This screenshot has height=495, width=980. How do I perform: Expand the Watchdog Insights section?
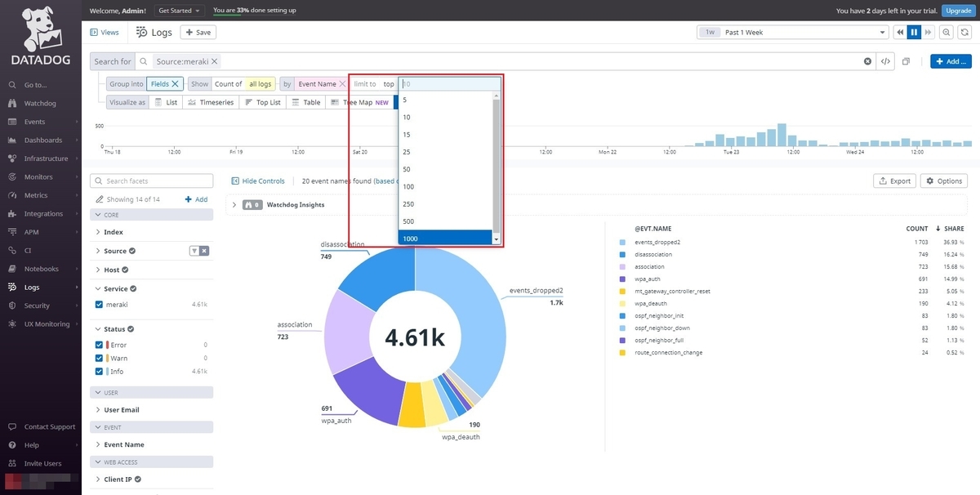click(x=234, y=204)
